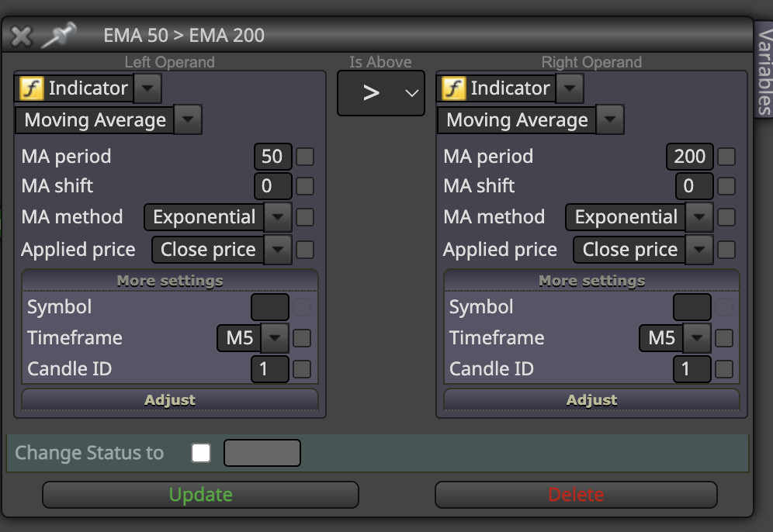
Task: Click Left Operand Candle ID field
Action: tap(270, 369)
